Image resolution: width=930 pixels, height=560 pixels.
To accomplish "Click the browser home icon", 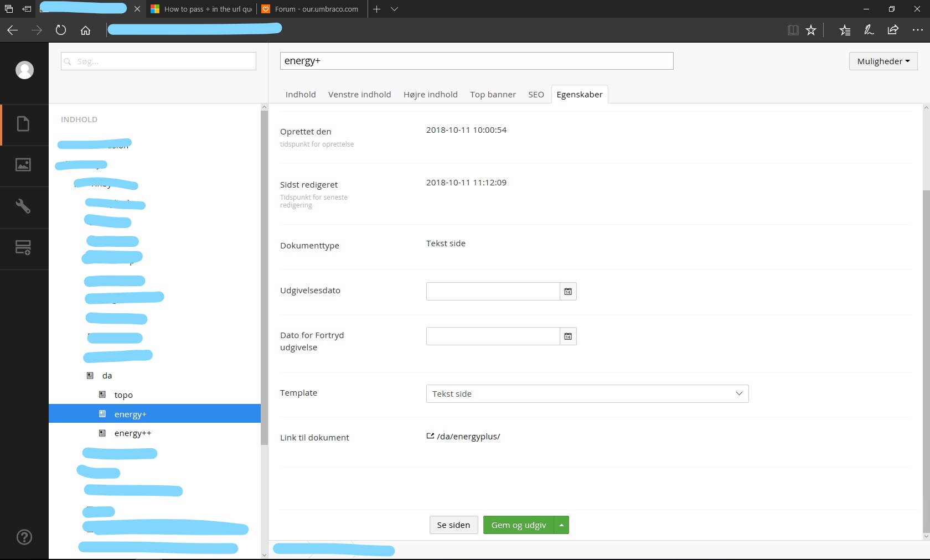I will click(85, 30).
